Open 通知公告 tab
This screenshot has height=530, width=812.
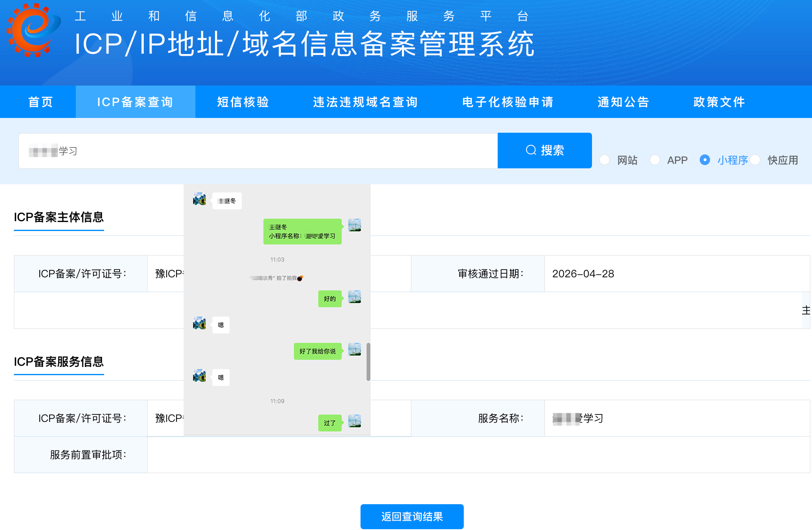tap(624, 102)
